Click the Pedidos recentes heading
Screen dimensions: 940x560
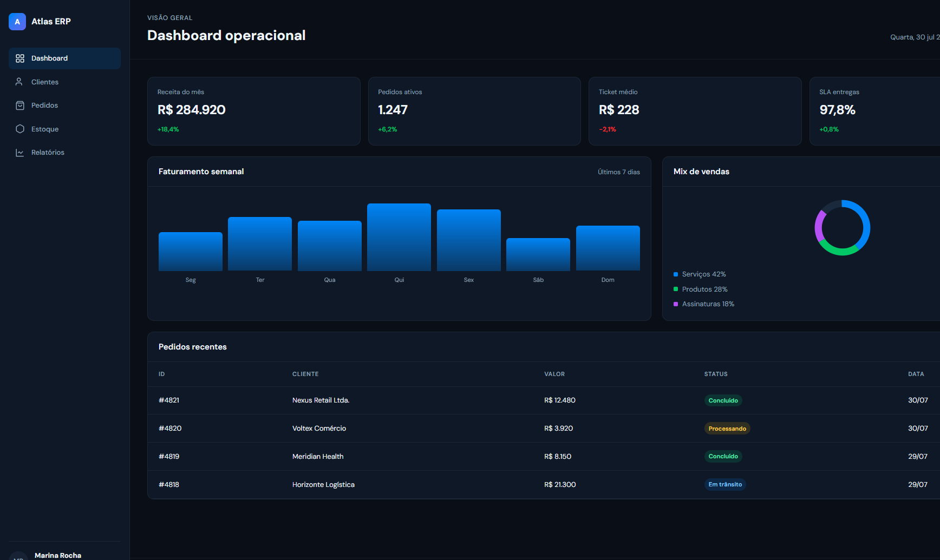tap(193, 347)
